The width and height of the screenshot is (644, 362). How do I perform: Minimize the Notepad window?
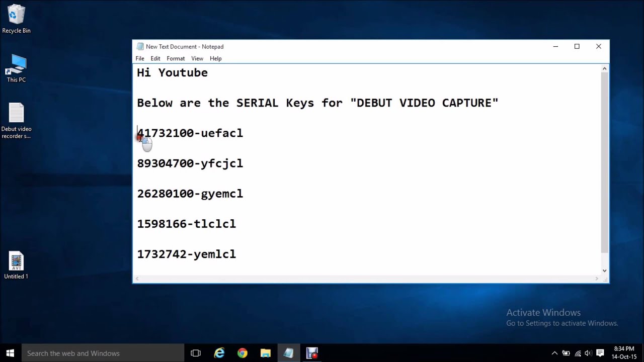pos(555,46)
